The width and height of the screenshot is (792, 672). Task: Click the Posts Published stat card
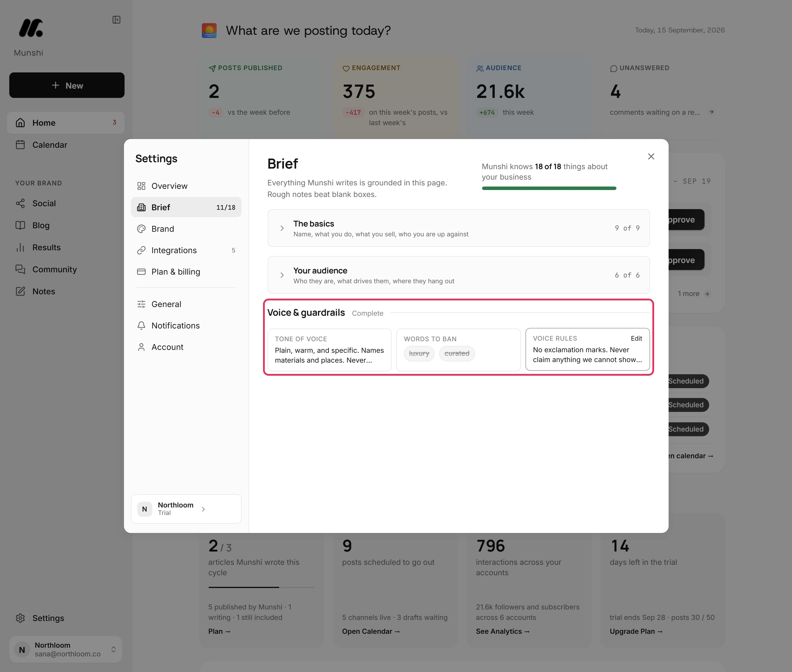[261, 97]
